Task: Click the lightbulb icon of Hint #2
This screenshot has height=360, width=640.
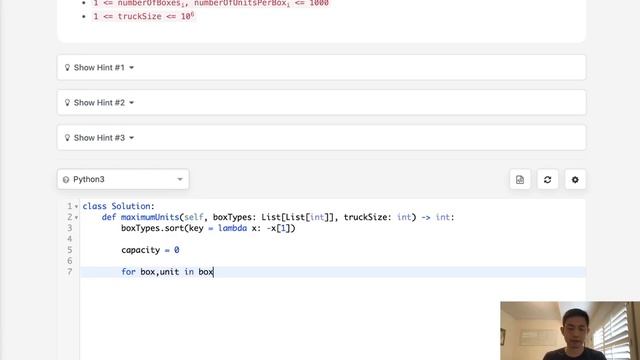Action: 67,102
